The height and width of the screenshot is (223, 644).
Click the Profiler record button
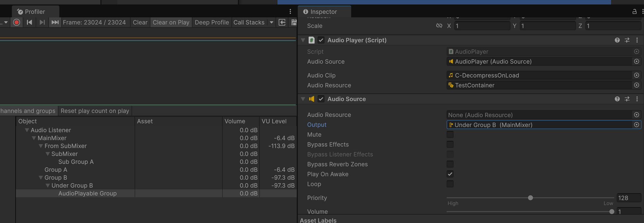click(x=17, y=23)
